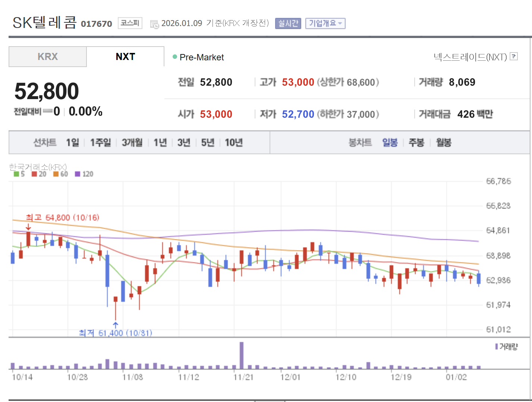Click the 거래대금 value 426 백만

[475, 114]
